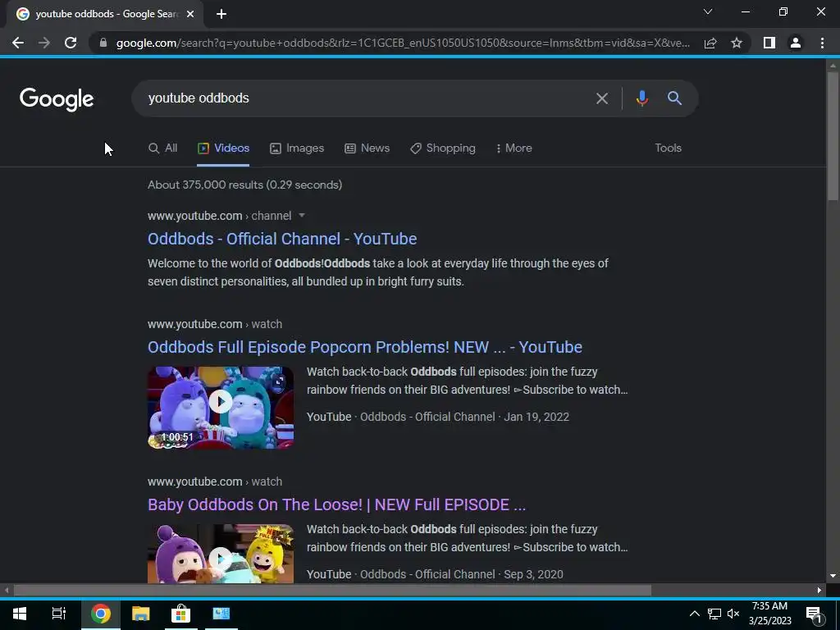Open the Chrome profile menu
840x630 pixels.
pyautogui.click(x=796, y=43)
